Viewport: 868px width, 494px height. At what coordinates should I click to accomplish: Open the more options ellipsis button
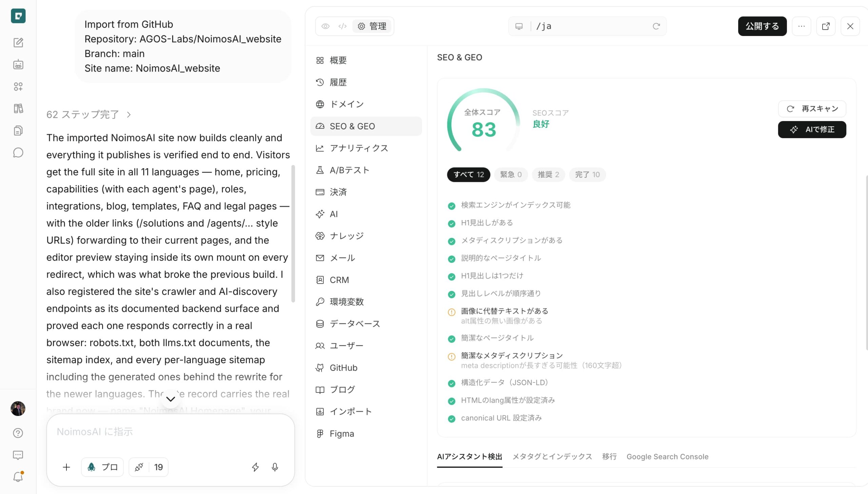point(802,26)
